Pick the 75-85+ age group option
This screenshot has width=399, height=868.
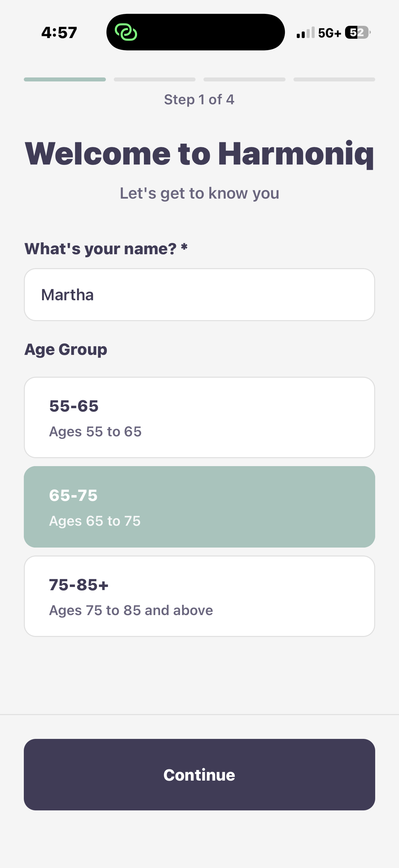199,596
